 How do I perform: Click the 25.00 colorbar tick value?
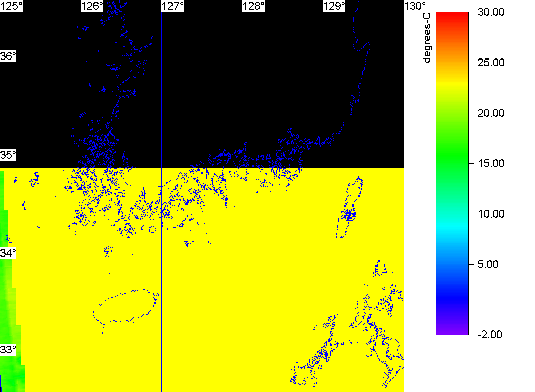[x=491, y=63]
